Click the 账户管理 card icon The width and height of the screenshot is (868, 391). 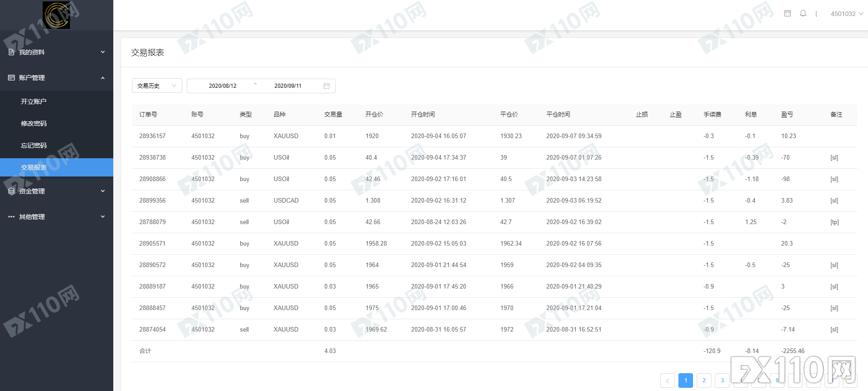11,78
